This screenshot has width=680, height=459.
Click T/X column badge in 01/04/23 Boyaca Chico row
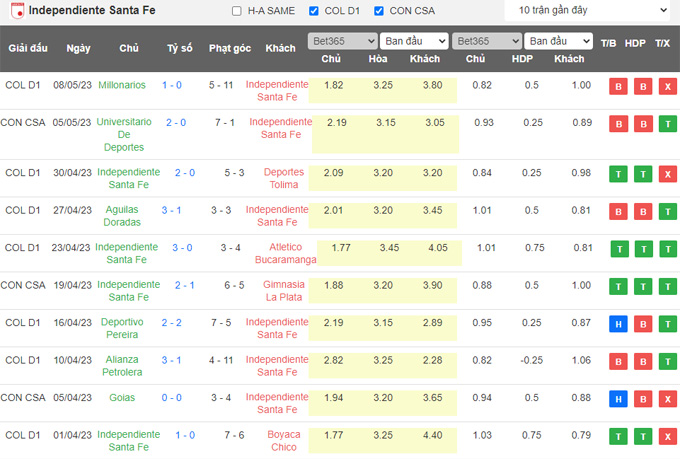click(x=663, y=436)
